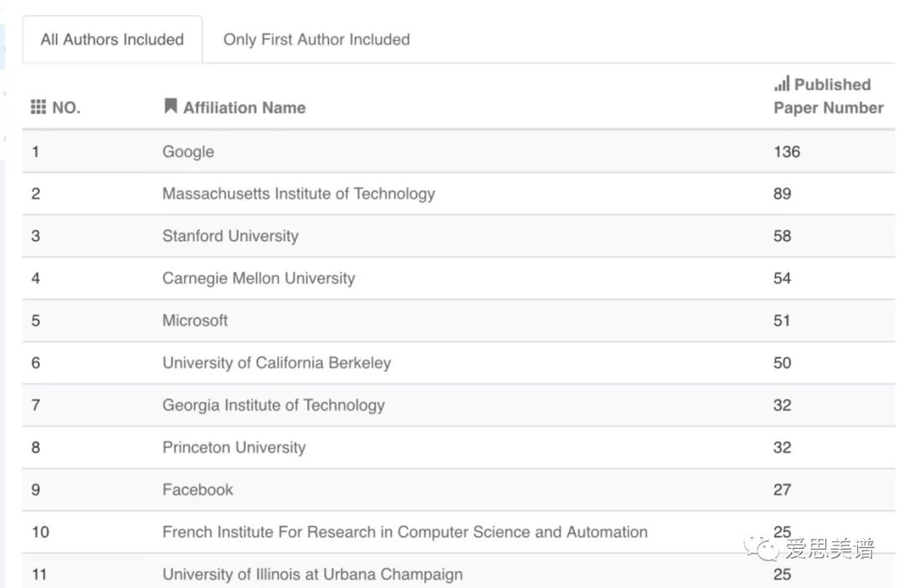Switch to All Authors Included tab
Viewport: 904px width, 588px height.
tap(112, 39)
